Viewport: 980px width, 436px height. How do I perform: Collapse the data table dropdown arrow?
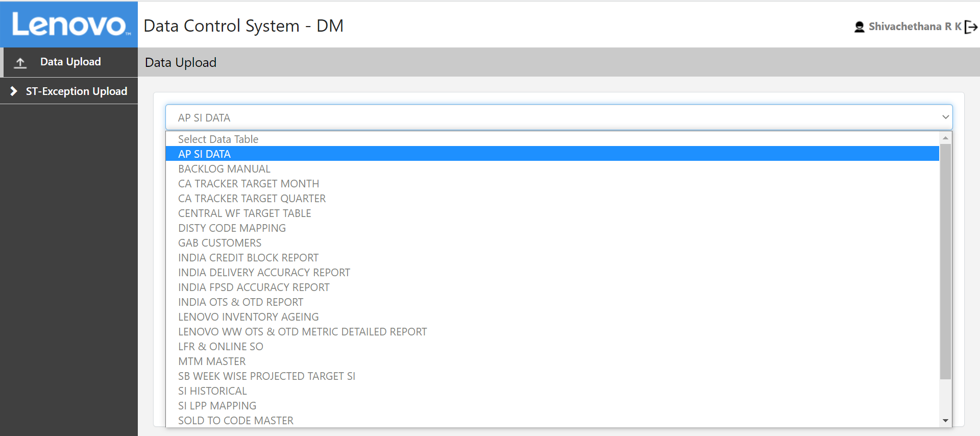(x=945, y=117)
